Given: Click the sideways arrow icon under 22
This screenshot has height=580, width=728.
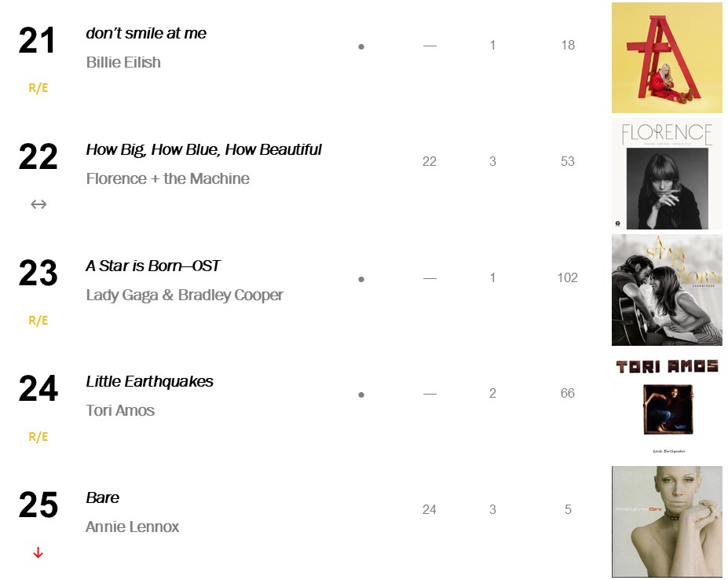Looking at the screenshot, I should 38,204.
